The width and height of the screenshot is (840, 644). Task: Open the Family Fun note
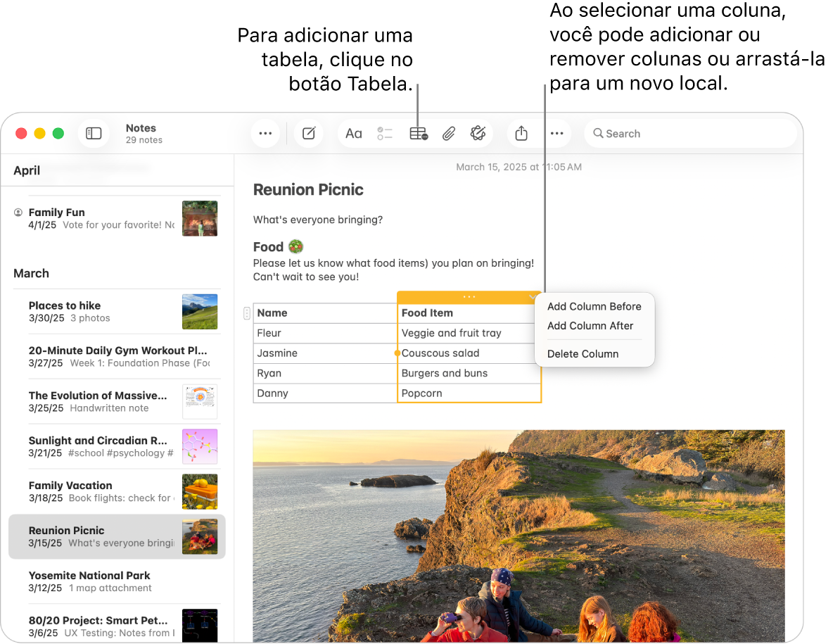coord(117,219)
